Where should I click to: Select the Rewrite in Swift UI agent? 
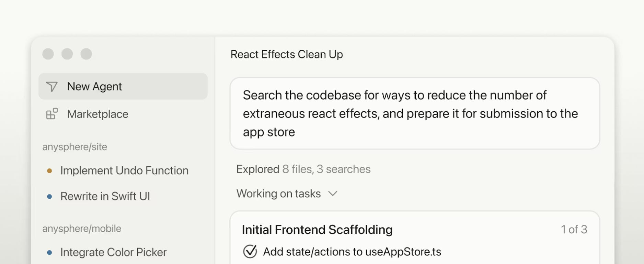coord(105,196)
